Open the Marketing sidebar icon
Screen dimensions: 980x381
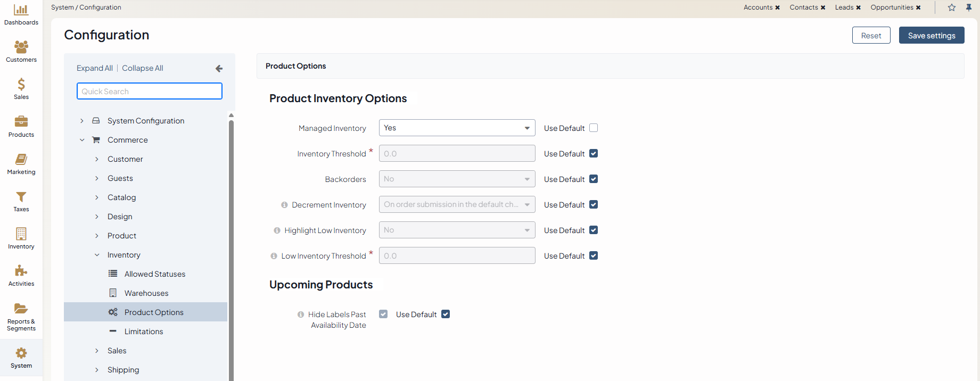click(21, 160)
